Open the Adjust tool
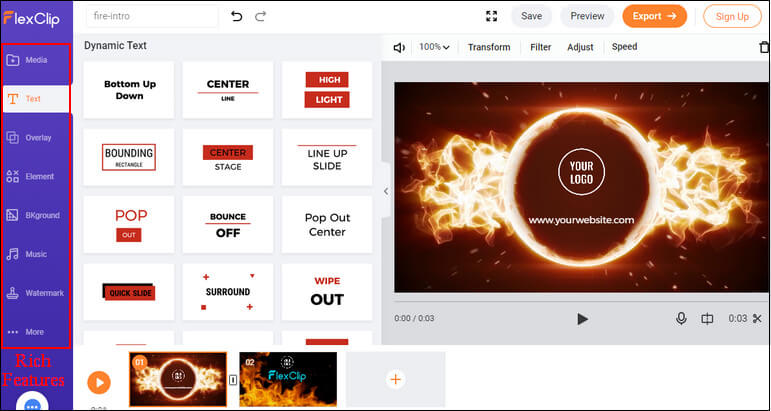Viewport: 771px width, 411px height. pos(580,47)
